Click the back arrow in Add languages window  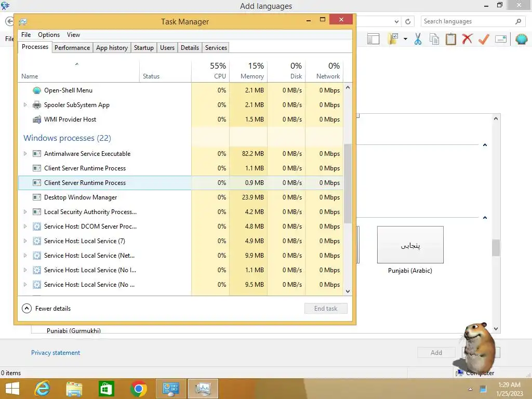click(x=9, y=21)
